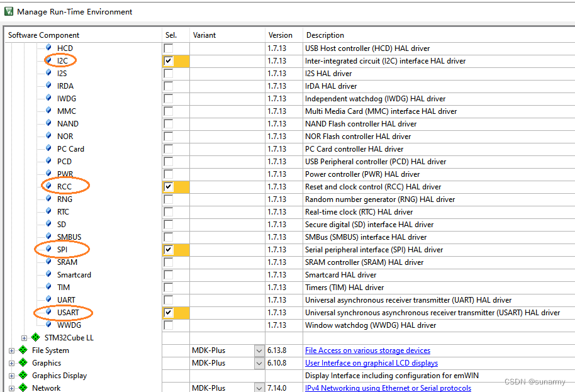Click the blue diamond icon beside UART
The width and height of the screenshot is (575, 392).
point(48,300)
